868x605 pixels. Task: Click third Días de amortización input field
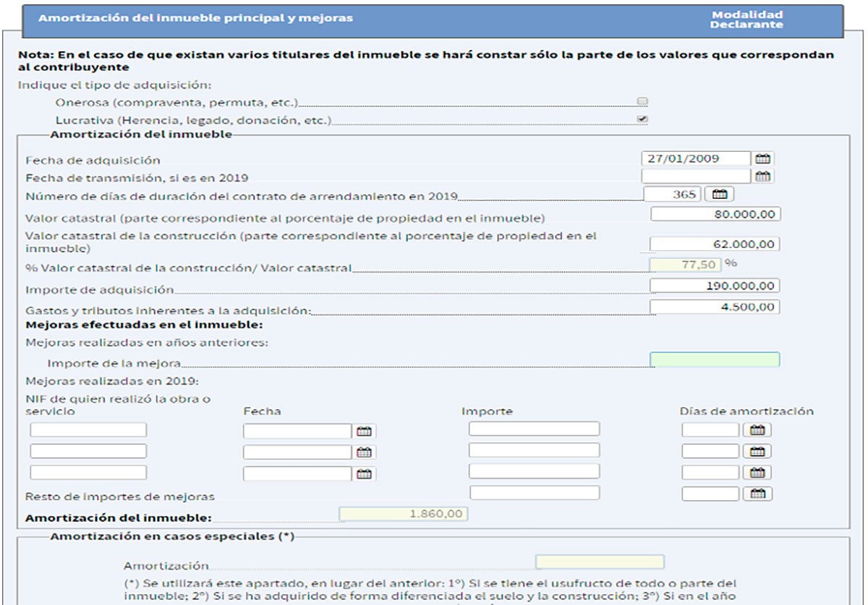tap(710, 473)
